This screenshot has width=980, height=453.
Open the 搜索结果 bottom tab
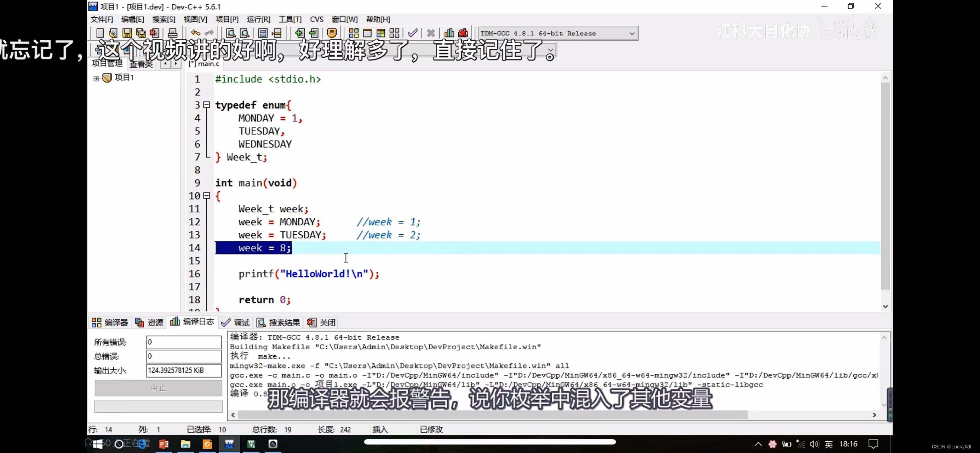tap(278, 322)
